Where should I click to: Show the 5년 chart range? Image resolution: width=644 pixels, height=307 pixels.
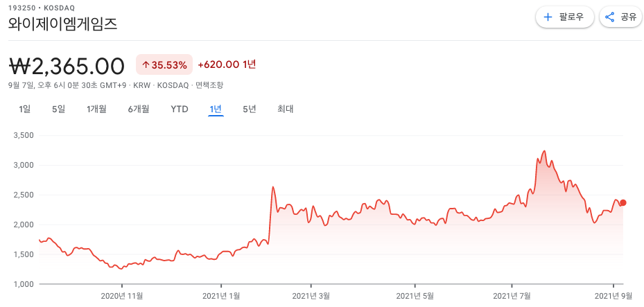(250, 109)
